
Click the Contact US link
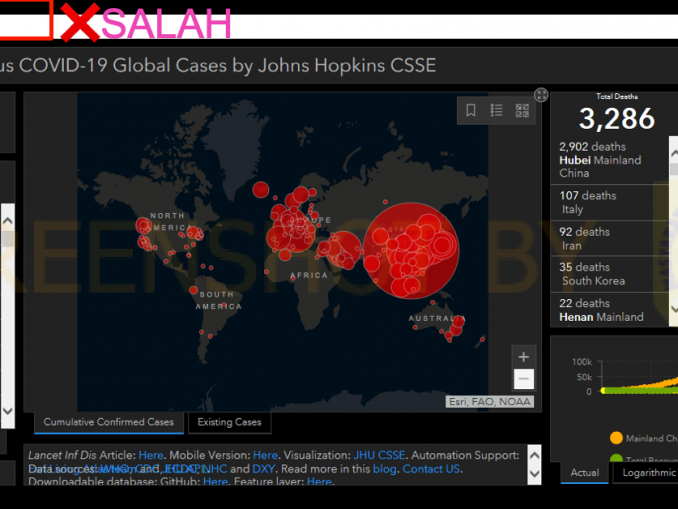pyautogui.click(x=431, y=469)
